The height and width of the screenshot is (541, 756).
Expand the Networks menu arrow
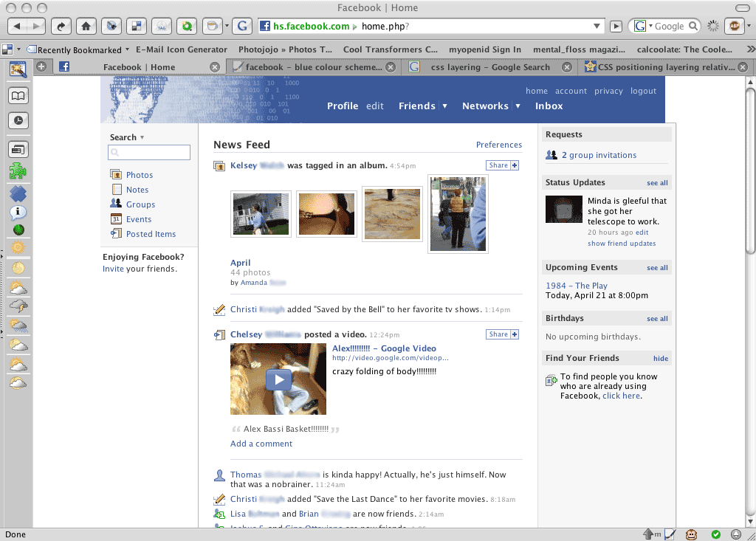pos(518,106)
